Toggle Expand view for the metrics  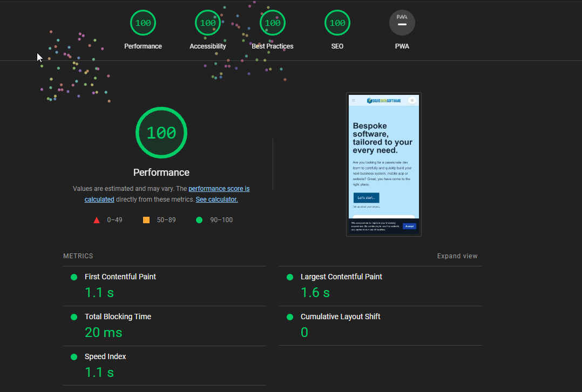(457, 256)
